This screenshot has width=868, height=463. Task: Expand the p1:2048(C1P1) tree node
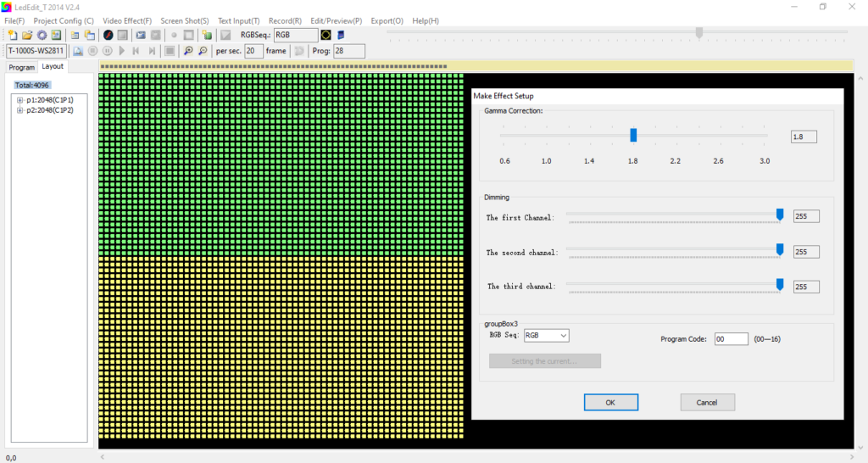pos(20,100)
